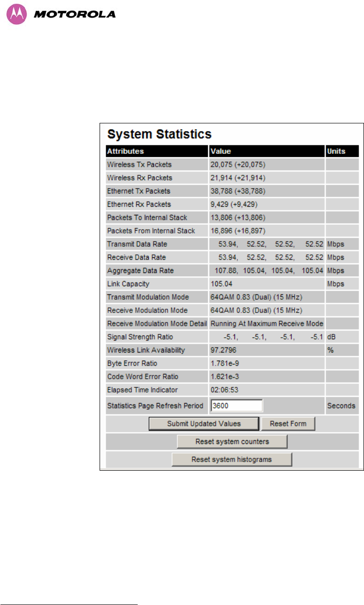Focus the Statistics Page Refresh Period field
The image size is (364, 605).
point(237,406)
